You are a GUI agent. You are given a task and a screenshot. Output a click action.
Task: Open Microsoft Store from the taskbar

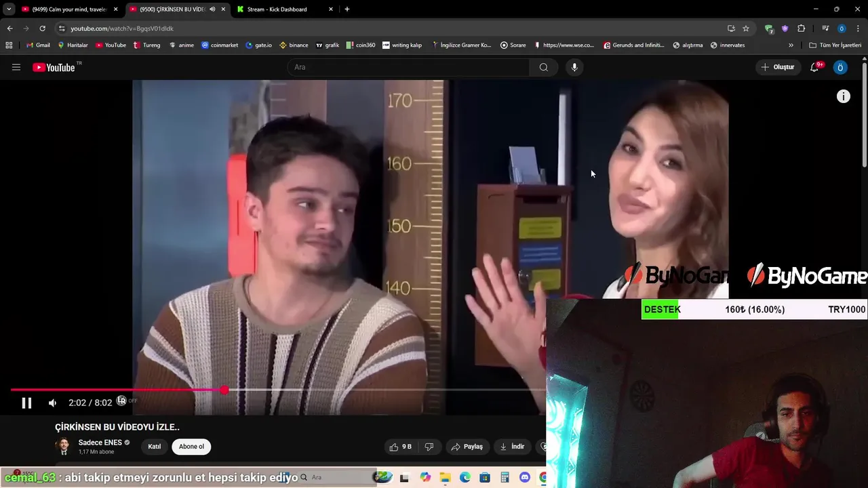pyautogui.click(x=485, y=477)
